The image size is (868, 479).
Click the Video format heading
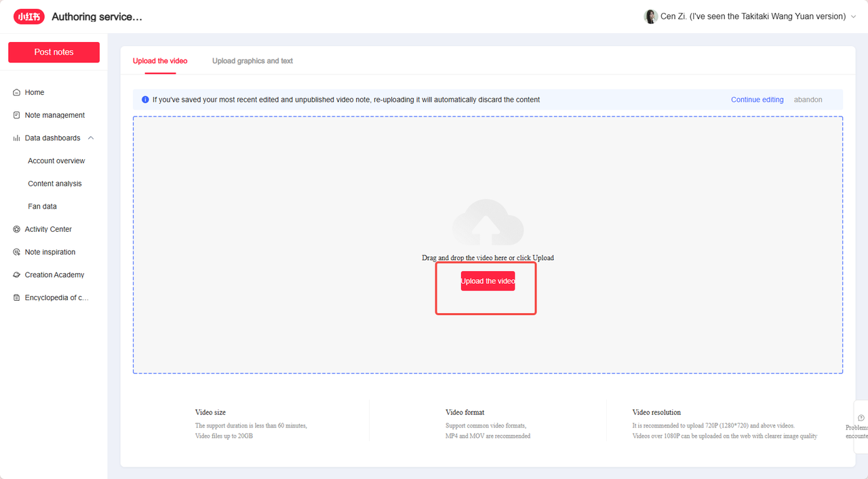(x=465, y=412)
